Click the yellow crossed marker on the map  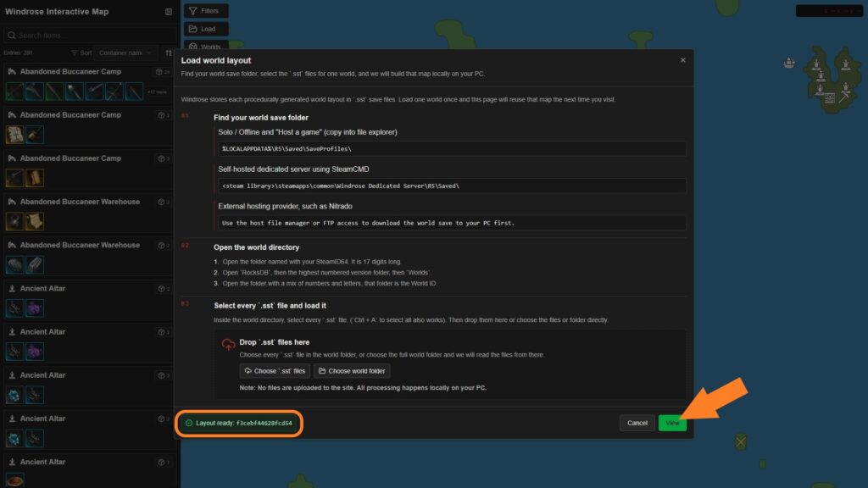741,441
